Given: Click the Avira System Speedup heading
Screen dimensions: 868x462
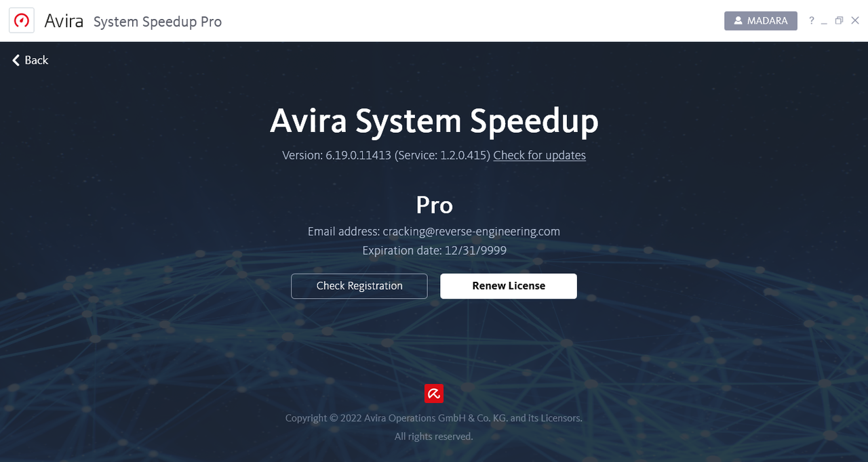Looking at the screenshot, I should coord(434,122).
